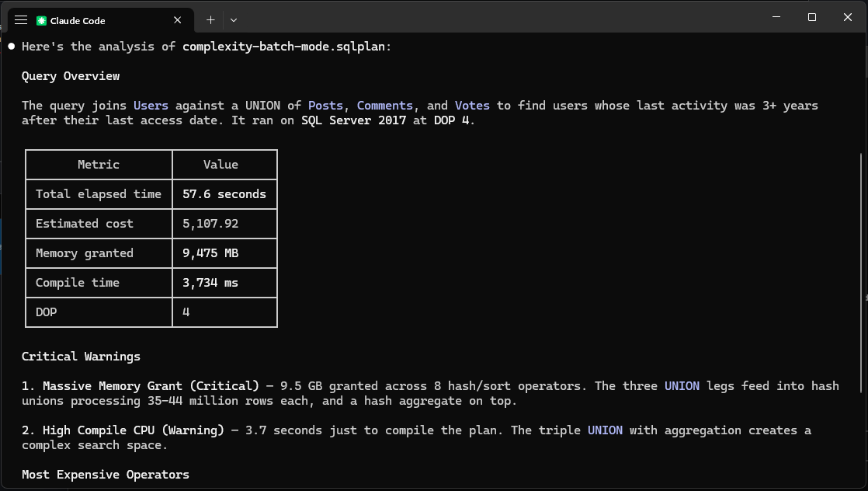The image size is (868, 491).
Task: Open the terminal hamburger menu
Action: pyautogui.click(x=20, y=19)
